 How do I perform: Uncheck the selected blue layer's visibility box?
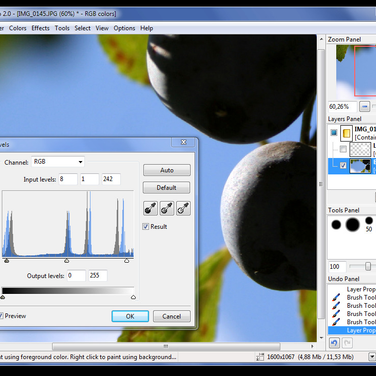[x=343, y=166]
